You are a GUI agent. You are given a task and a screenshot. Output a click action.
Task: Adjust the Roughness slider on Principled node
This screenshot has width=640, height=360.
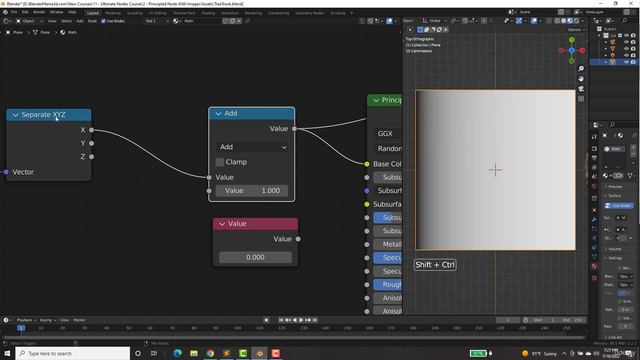point(388,284)
